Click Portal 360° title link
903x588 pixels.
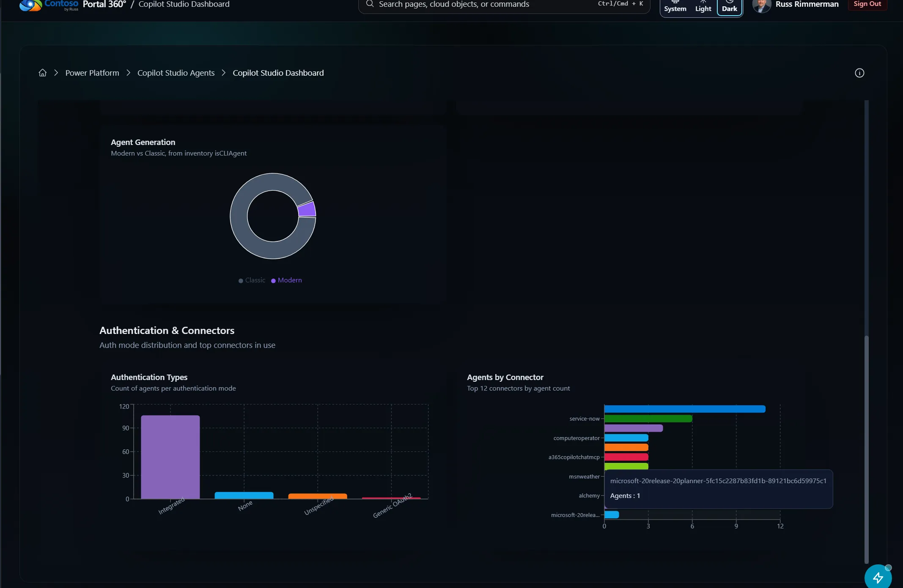(104, 4)
